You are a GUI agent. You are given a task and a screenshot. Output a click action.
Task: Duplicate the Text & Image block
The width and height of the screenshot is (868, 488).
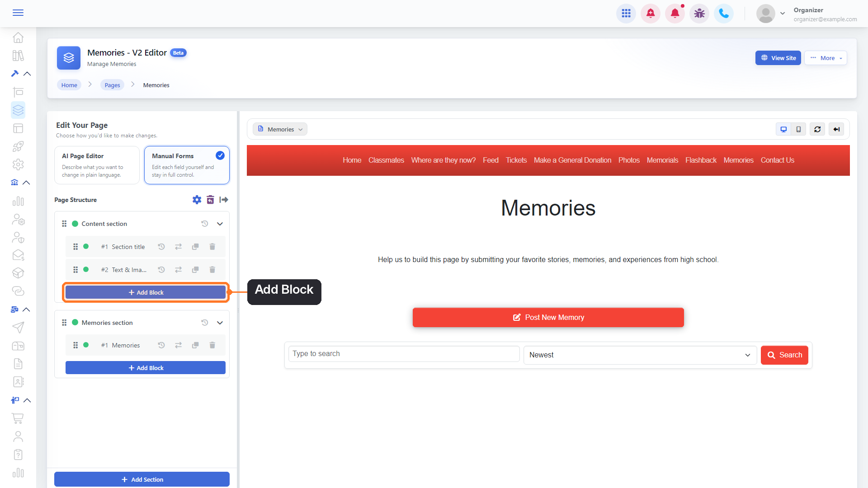pos(195,270)
